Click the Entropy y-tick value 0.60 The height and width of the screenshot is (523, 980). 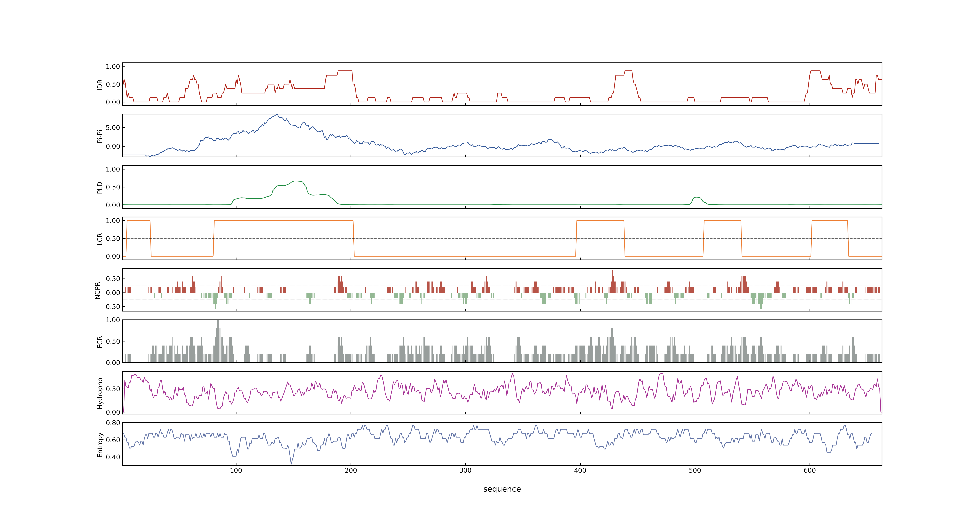tap(113, 440)
